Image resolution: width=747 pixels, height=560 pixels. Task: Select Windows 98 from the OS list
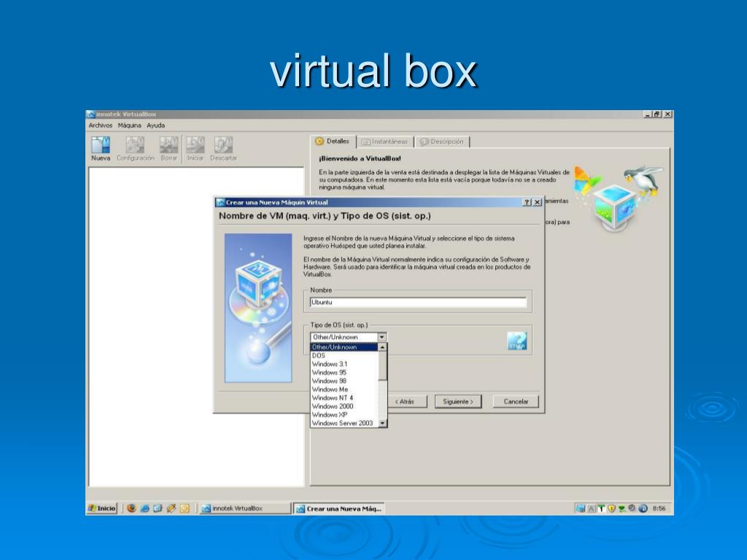tap(344, 381)
